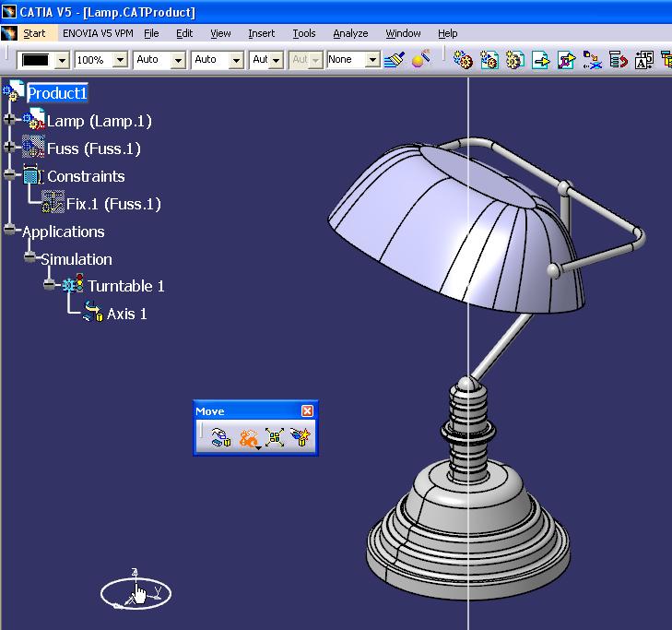Screen dimensions: 672x630
Task: Activate the orange Snap tool in Move toolbar
Action: point(248,437)
